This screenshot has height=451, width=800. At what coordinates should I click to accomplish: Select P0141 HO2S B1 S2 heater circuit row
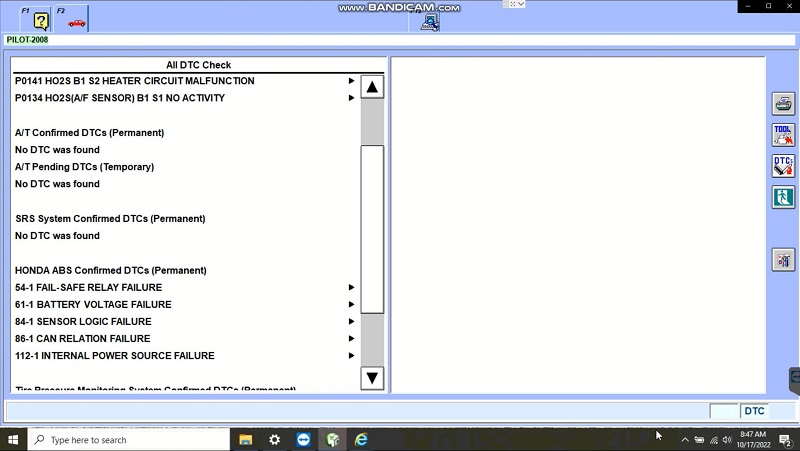185,81
